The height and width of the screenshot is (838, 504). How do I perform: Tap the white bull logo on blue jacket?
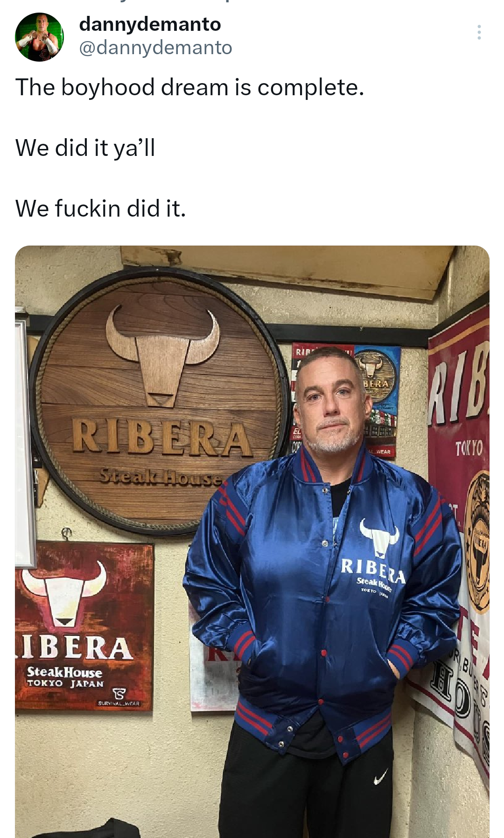tap(379, 536)
